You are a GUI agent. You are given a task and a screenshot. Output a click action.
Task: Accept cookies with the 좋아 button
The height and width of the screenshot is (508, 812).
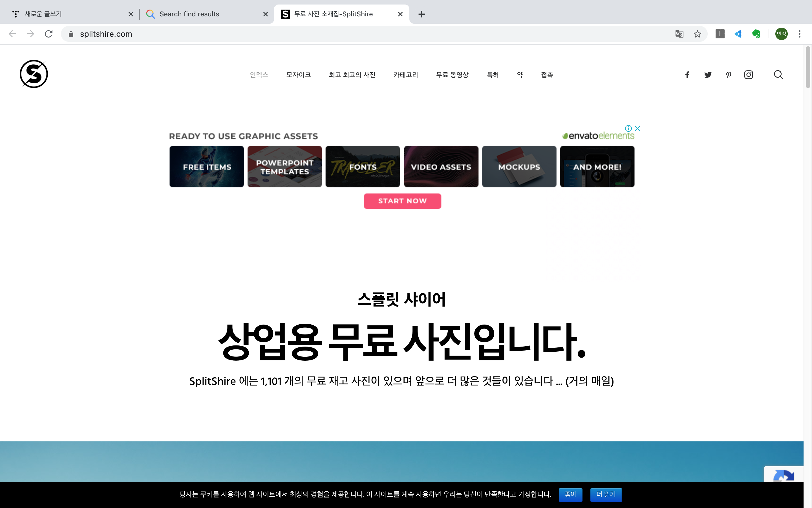pyautogui.click(x=570, y=494)
